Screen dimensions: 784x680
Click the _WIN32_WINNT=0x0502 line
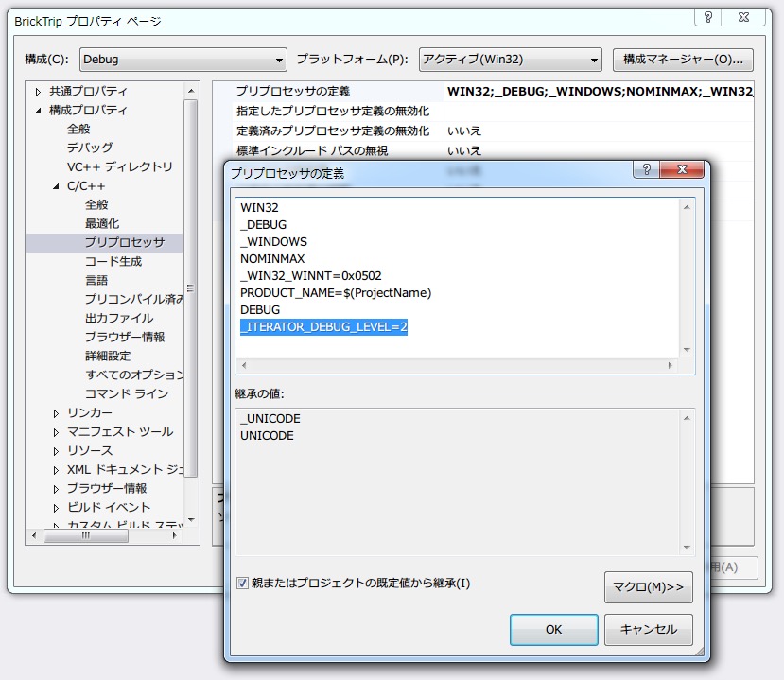tap(311, 275)
